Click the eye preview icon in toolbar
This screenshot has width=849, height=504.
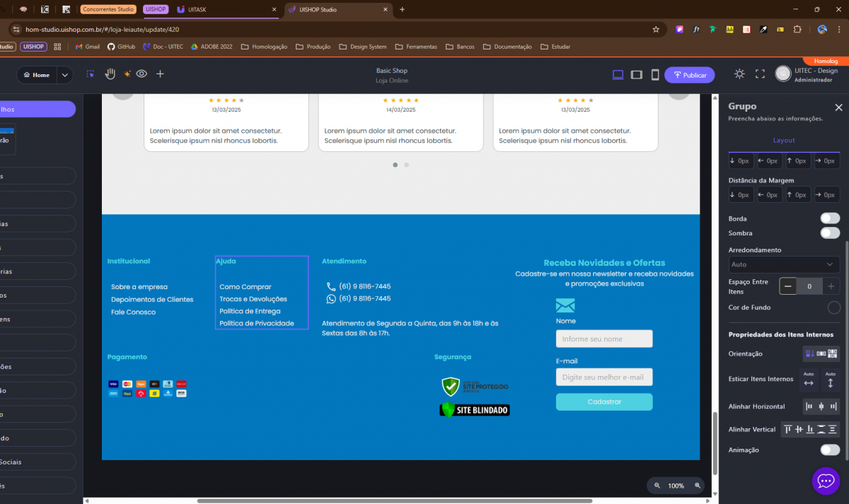(141, 74)
